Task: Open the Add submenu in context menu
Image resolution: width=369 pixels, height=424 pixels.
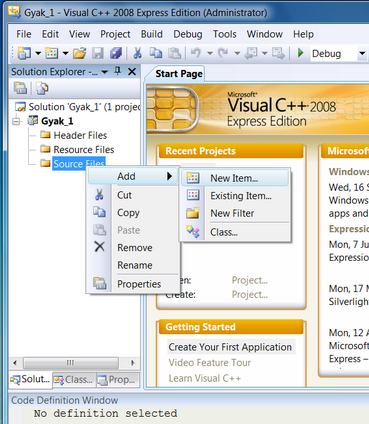Action: pos(132,176)
